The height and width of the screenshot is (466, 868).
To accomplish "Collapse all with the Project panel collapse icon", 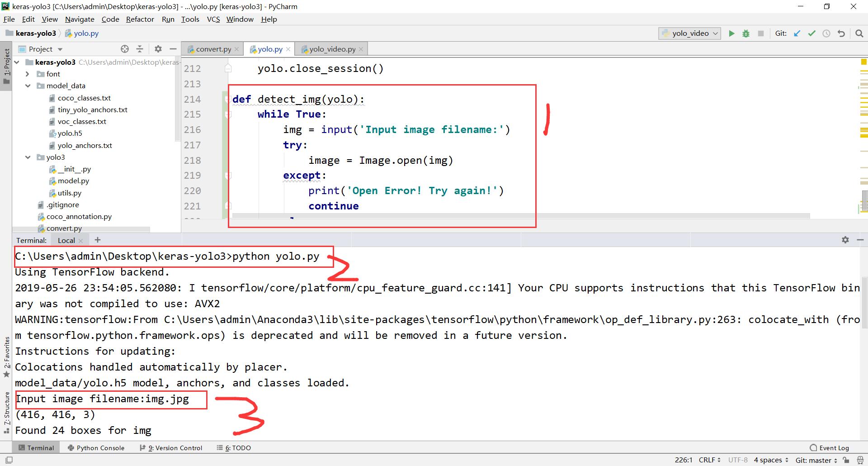I will click(x=140, y=49).
